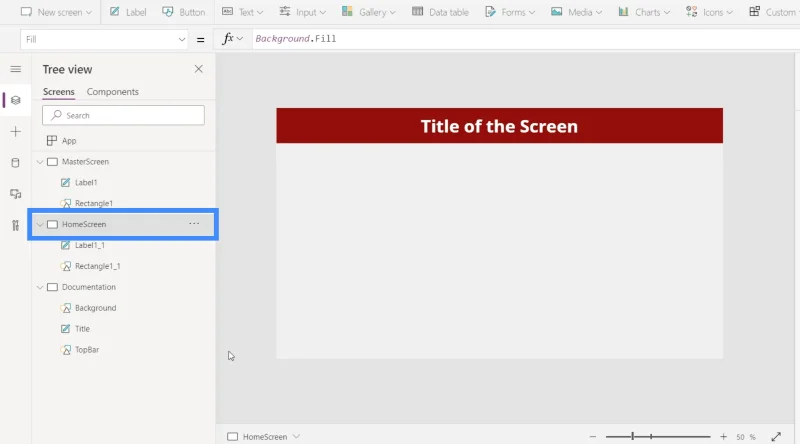Select Title under Documentation

(x=82, y=329)
